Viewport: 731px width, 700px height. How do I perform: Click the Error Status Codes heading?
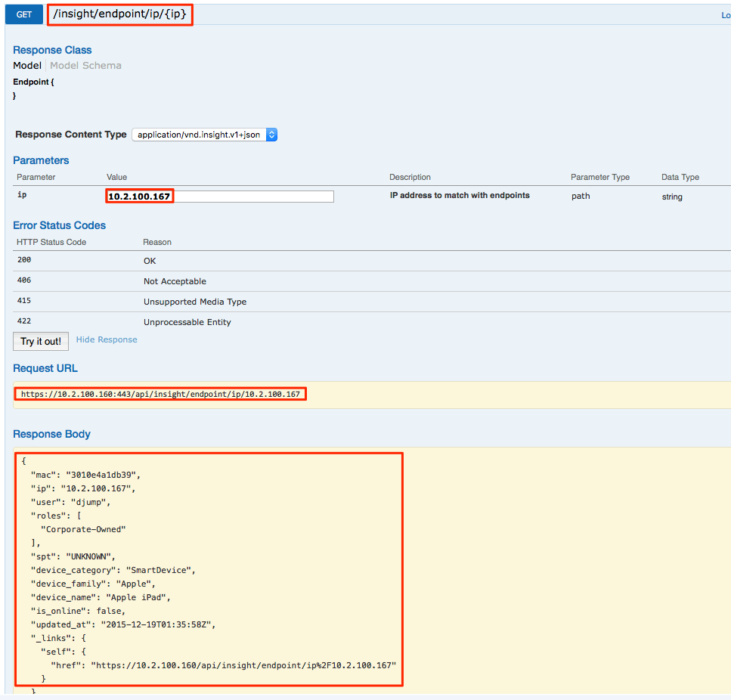(59, 225)
